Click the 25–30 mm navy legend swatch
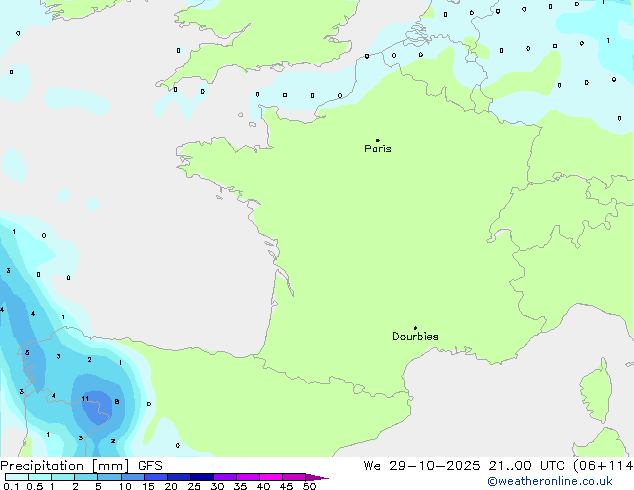Image resolution: width=634 pixels, height=490 pixels. (x=201, y=477)
